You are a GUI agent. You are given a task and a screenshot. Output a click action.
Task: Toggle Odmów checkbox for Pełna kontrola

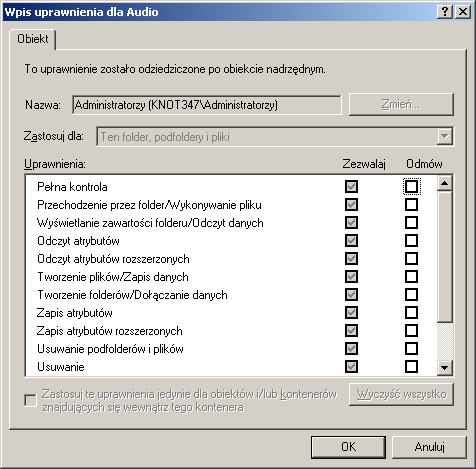[411, 186]
